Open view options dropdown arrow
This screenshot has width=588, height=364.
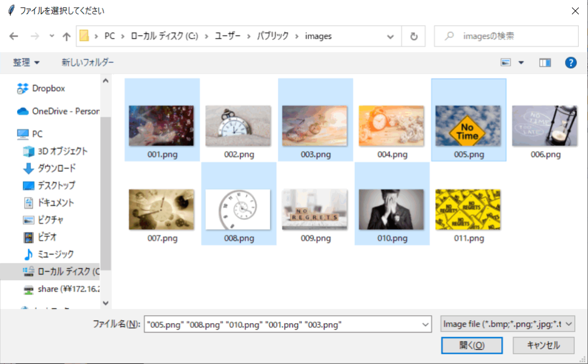521,63
